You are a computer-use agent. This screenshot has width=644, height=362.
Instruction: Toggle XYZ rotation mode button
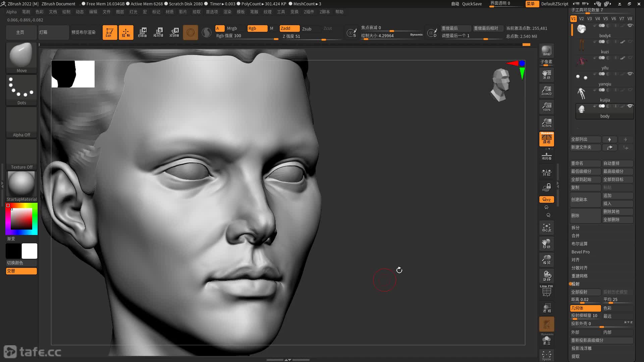pyautogui.click(x=546, y=199)
